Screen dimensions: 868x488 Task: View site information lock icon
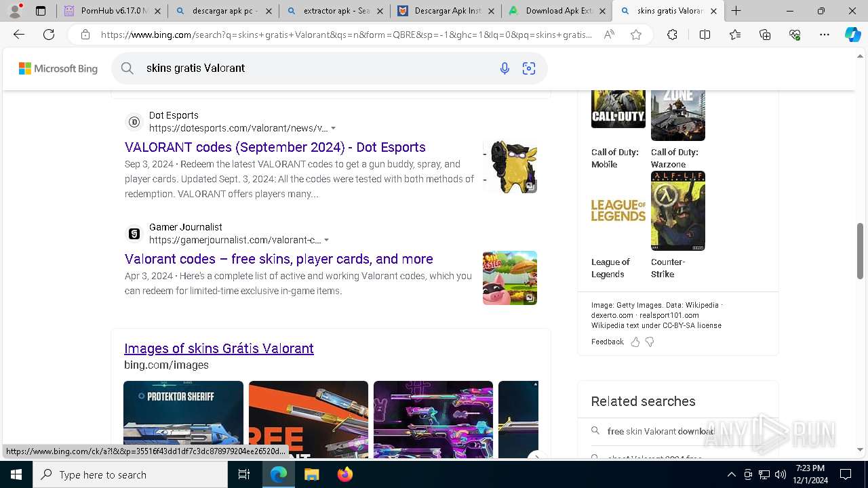click(x=85, y=35)
